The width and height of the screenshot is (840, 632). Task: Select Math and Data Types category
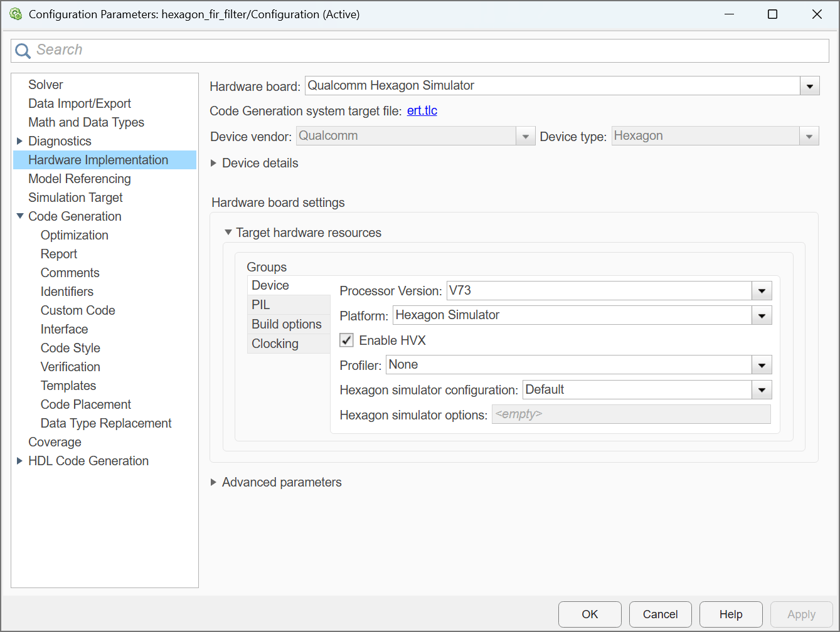86,122
